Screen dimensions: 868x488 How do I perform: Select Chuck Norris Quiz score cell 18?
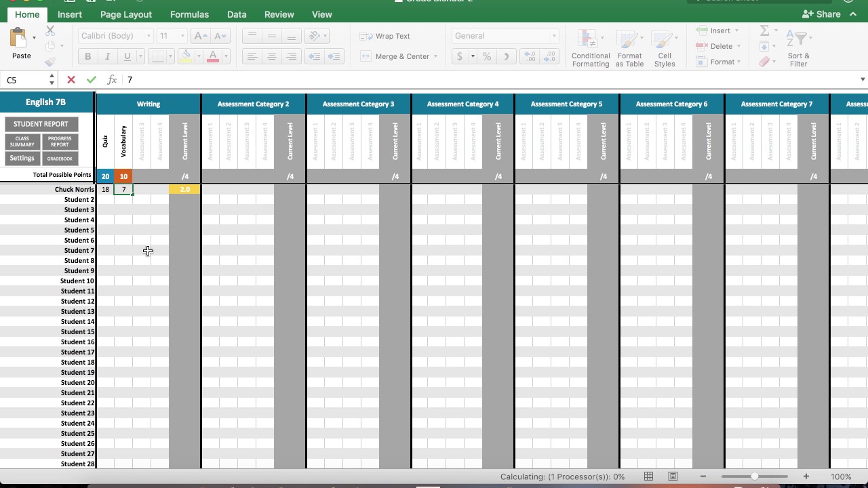click(x=105, y=190)
